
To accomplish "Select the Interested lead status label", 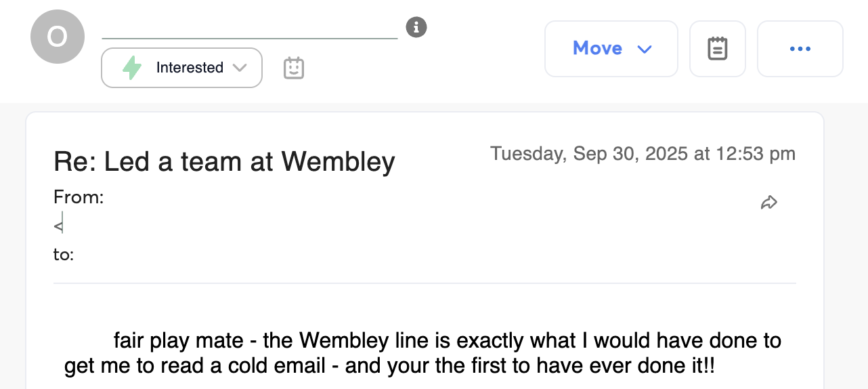I will click(x=190, y=68).
